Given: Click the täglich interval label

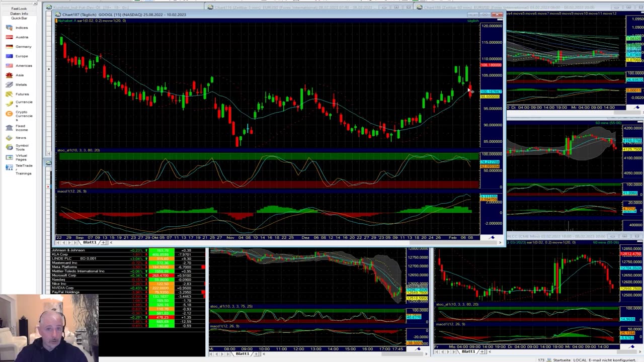Looking at the screenshot, I should pyautogui.click(x=473, y=21).
